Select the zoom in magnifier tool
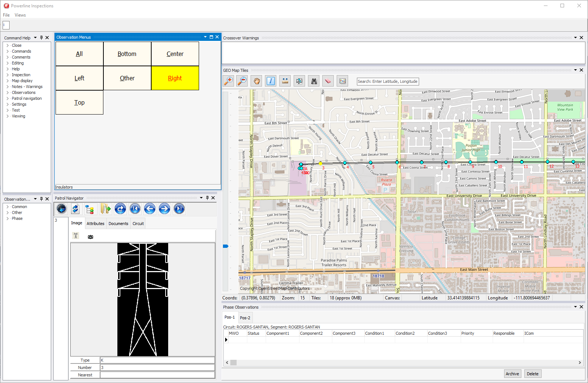 (x=229, y=81)
